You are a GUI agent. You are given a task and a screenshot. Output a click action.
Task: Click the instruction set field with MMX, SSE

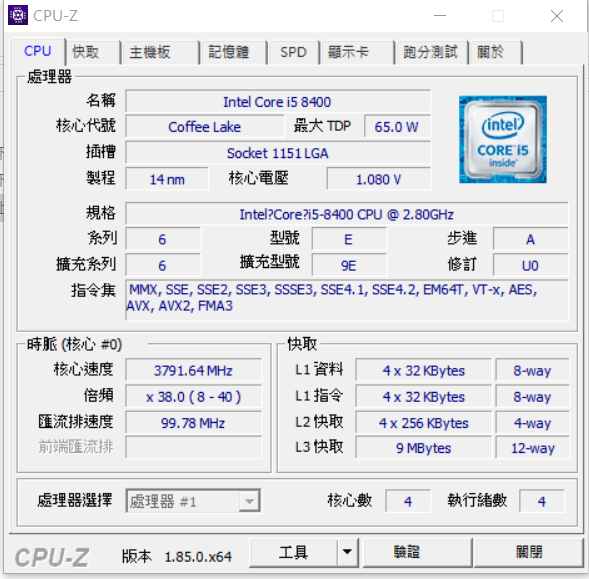coord(347,300)
